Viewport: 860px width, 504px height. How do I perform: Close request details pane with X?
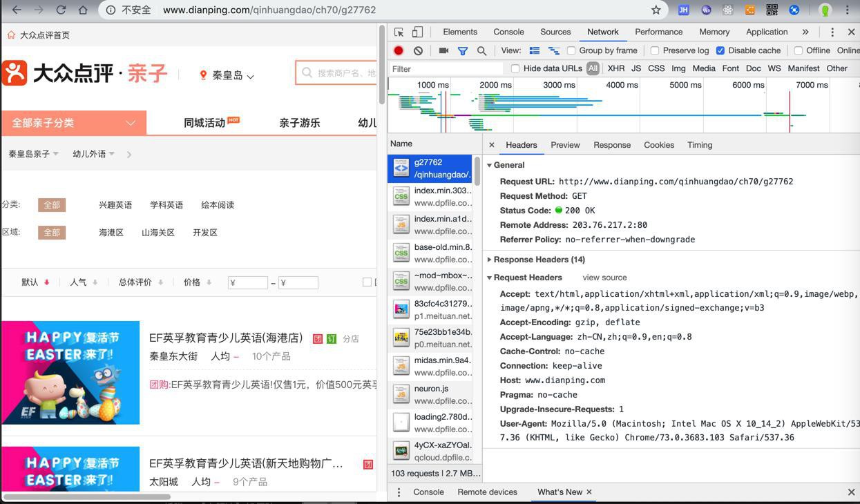pyautogui.click(x=491, y=145)
